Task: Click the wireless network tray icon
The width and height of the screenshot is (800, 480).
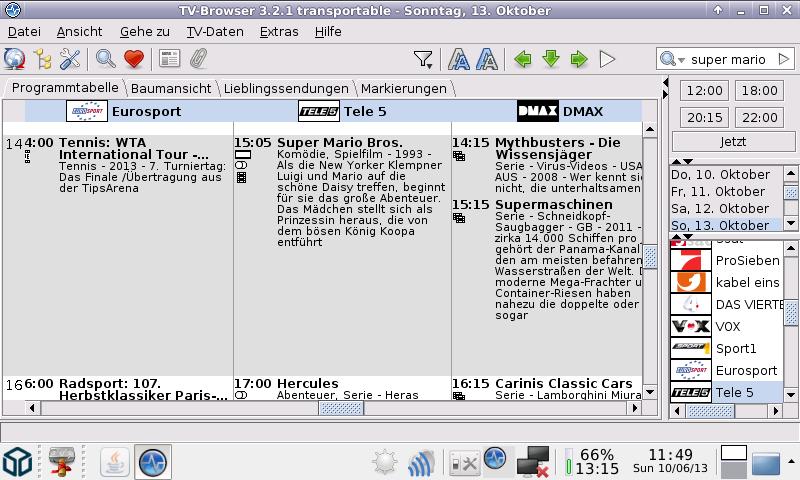Action: click(422, 461)
